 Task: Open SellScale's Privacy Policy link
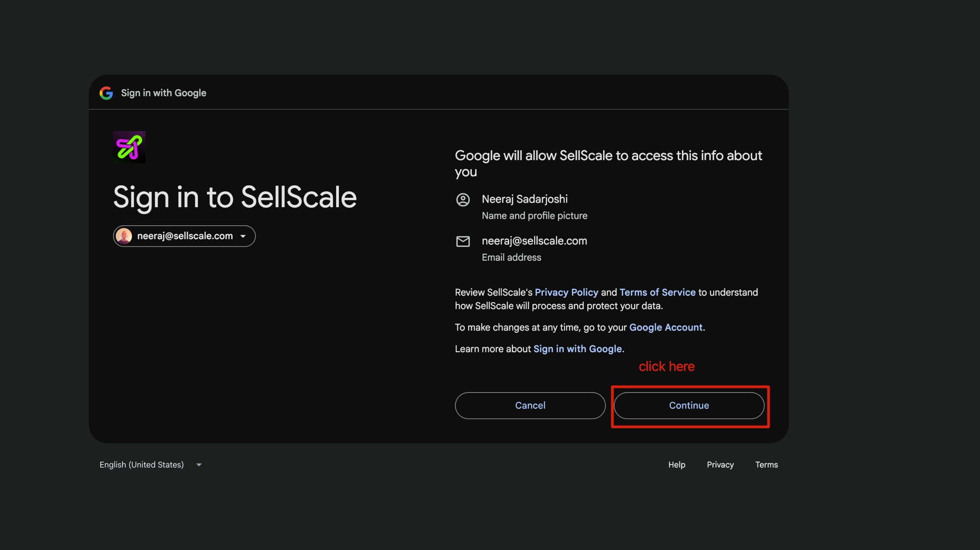[x=567, y=292]
